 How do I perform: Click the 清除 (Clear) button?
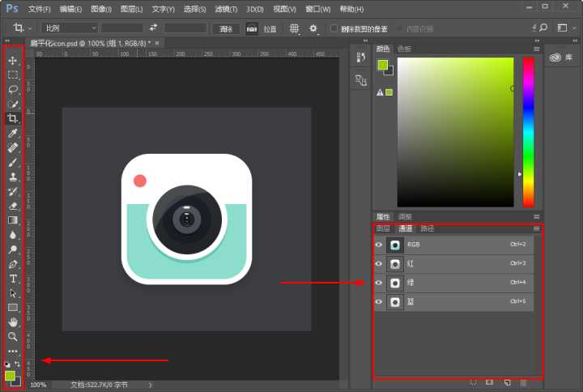click(225, 28)
